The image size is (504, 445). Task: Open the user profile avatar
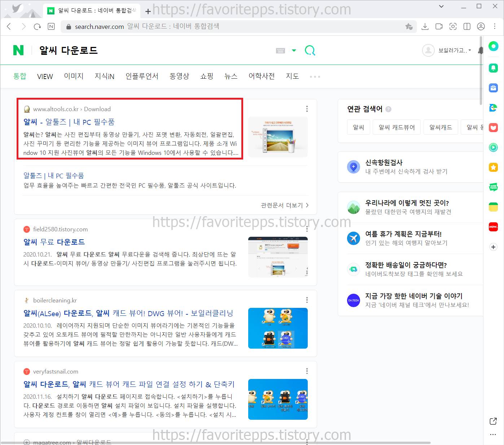click(x=428, y=50)
